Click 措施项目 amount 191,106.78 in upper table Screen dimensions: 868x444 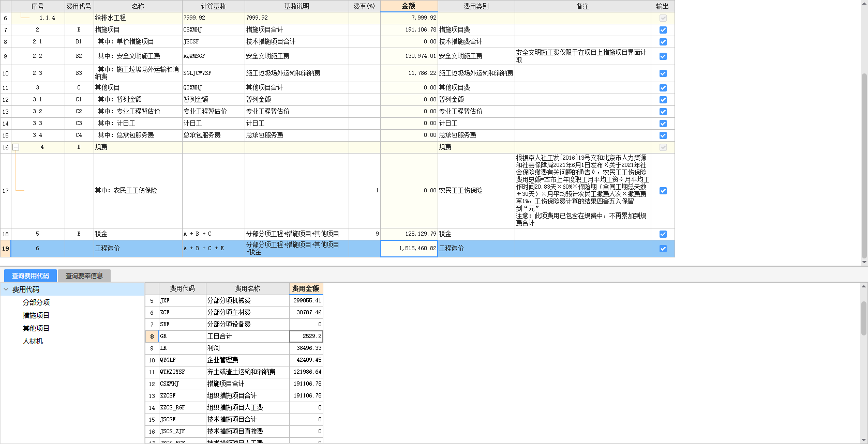409,30
